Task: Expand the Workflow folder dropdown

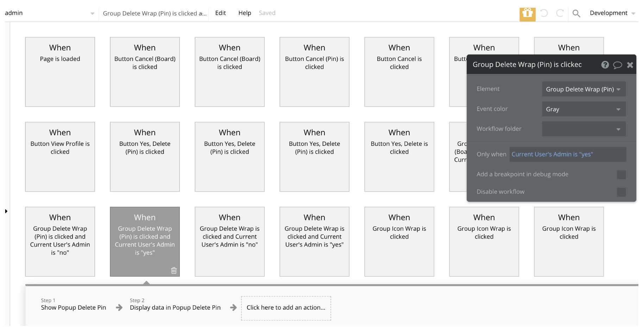Action: tap(583, 129)
